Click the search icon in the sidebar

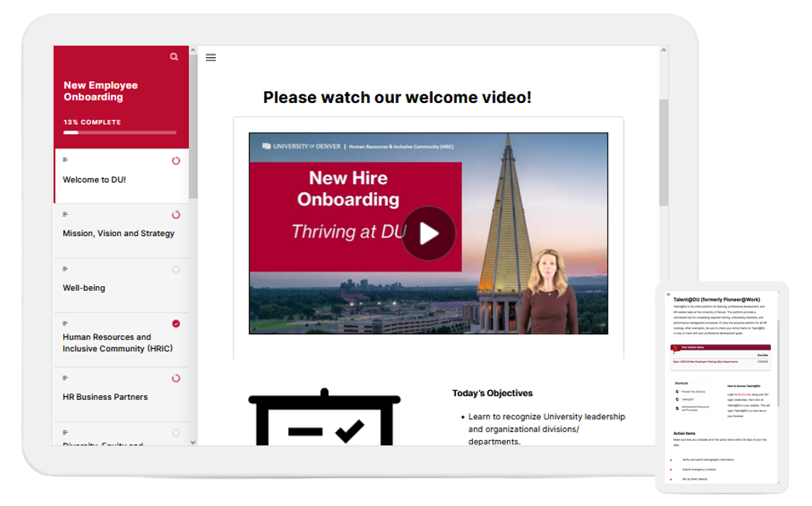coord(174,56)
